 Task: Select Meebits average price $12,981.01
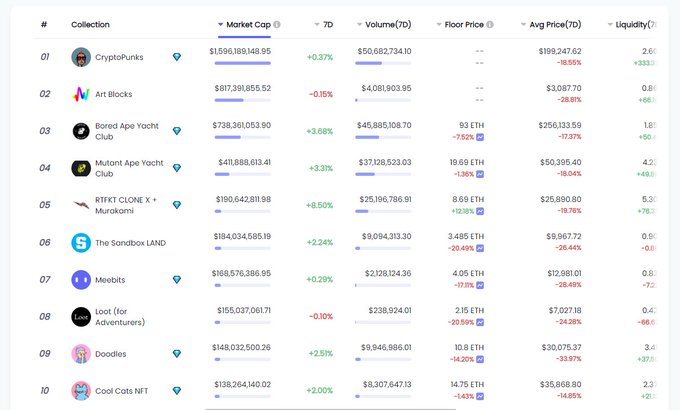pyautogui.click(x=564, y=273)
